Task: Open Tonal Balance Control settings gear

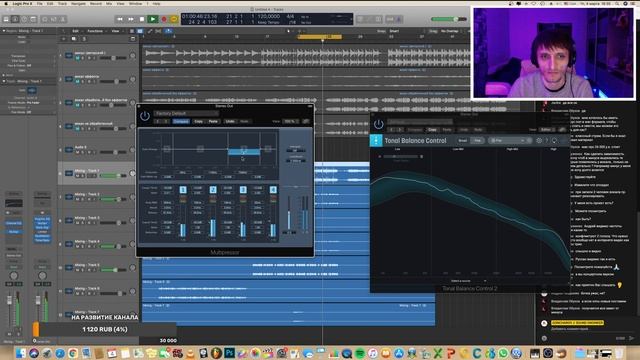Action: [539, 140]
